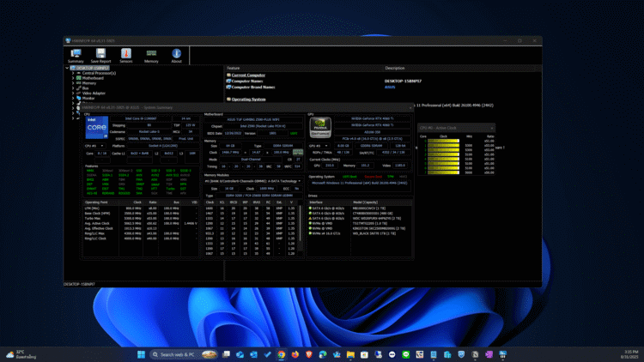Click the Operating Point column header
The image size is (644, 362).
96,202
